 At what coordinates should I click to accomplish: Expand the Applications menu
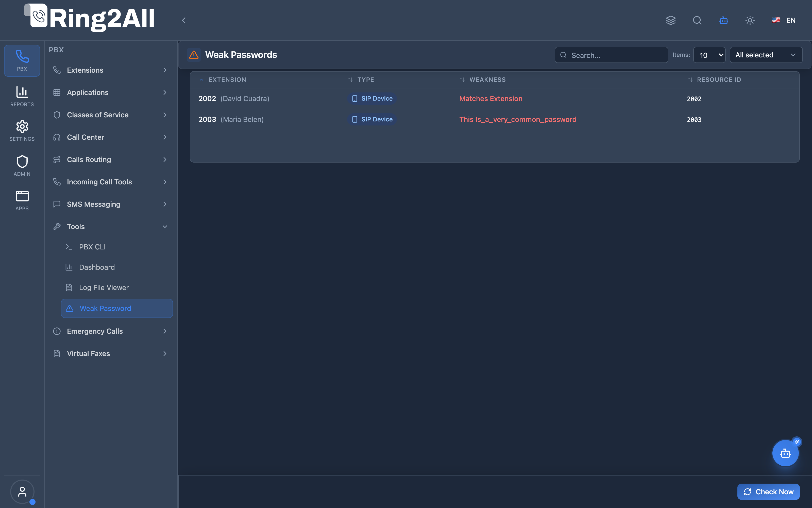[x=110, y=92]
